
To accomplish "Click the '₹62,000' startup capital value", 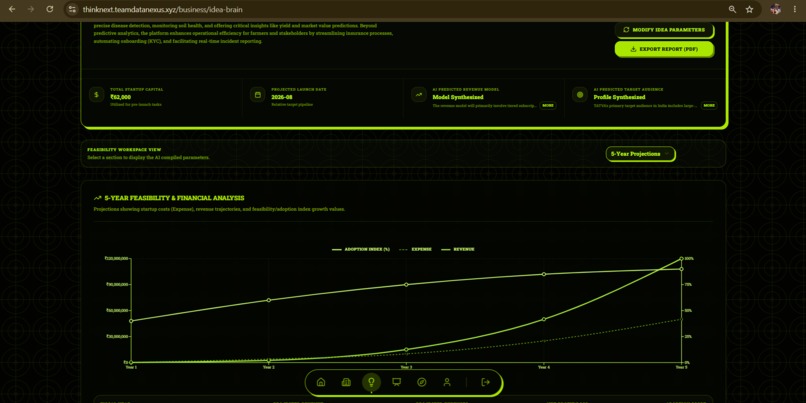I will click(x=120, y=97).
